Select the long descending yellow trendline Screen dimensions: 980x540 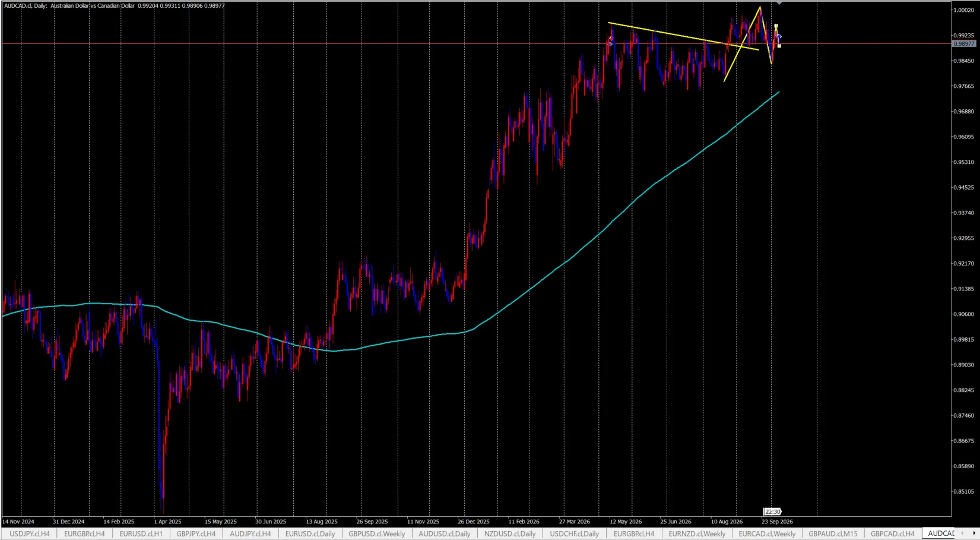(x=683, y=36)
